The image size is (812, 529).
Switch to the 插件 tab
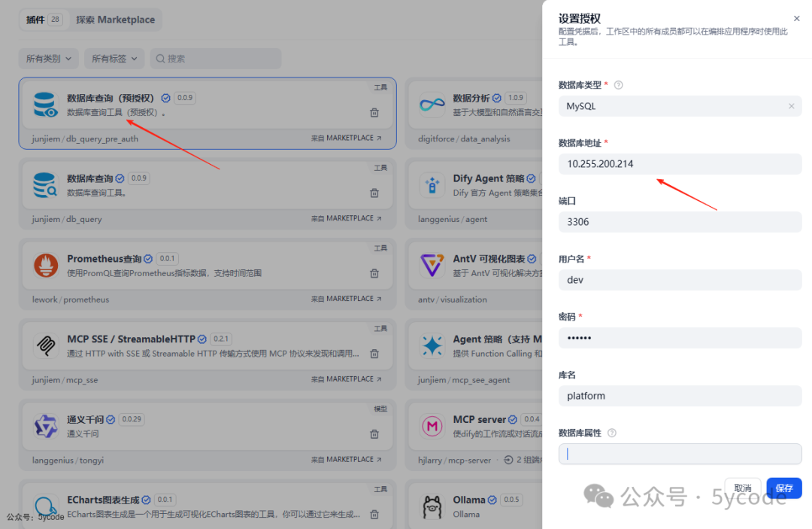[x=44, y=20]
